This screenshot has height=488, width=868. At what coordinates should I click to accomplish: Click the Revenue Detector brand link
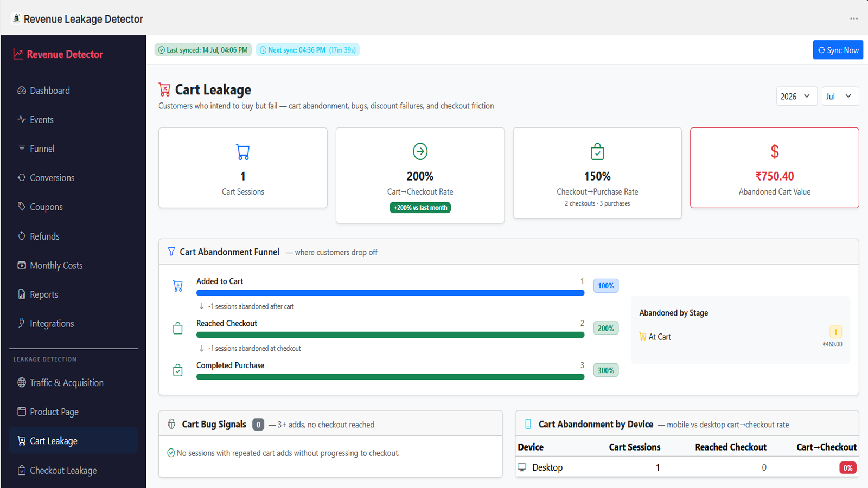(58, 54)
